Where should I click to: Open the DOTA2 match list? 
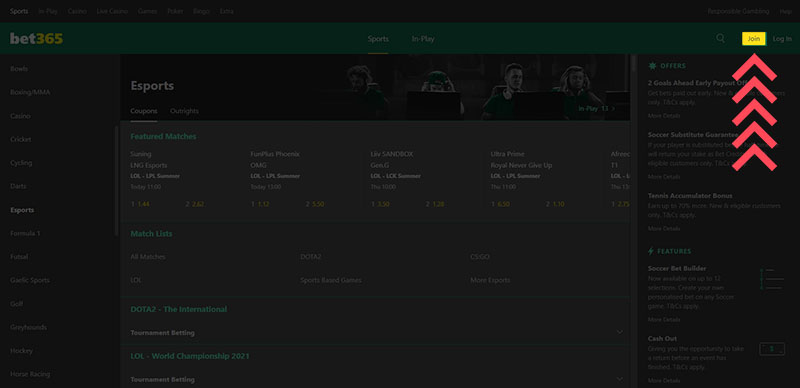311,257
